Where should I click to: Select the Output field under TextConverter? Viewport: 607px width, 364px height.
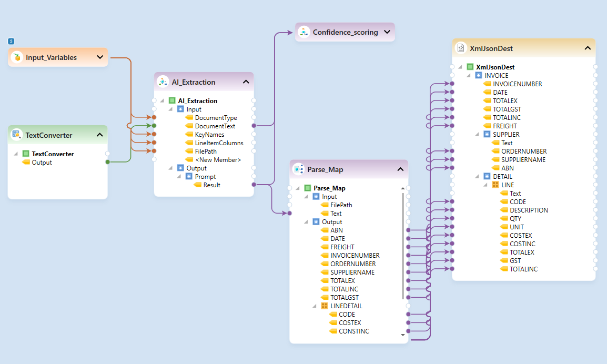click(42, 162)
